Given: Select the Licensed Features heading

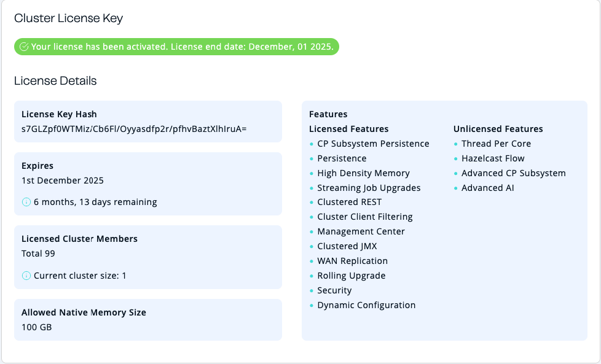Looking at the screenshot, I should tap(348, 129).
